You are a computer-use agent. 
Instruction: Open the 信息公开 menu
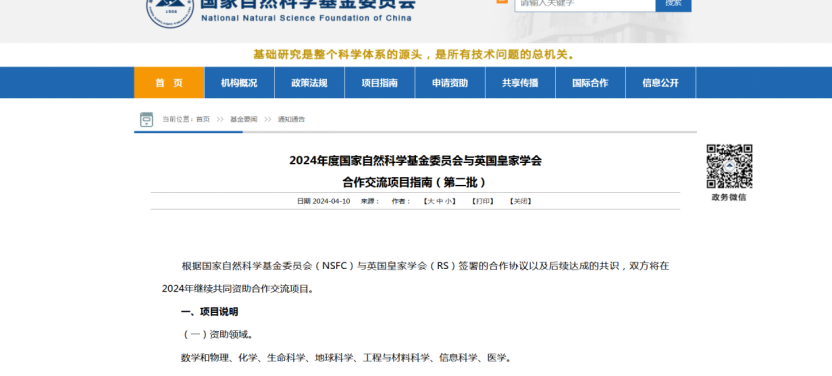[661, 83]
